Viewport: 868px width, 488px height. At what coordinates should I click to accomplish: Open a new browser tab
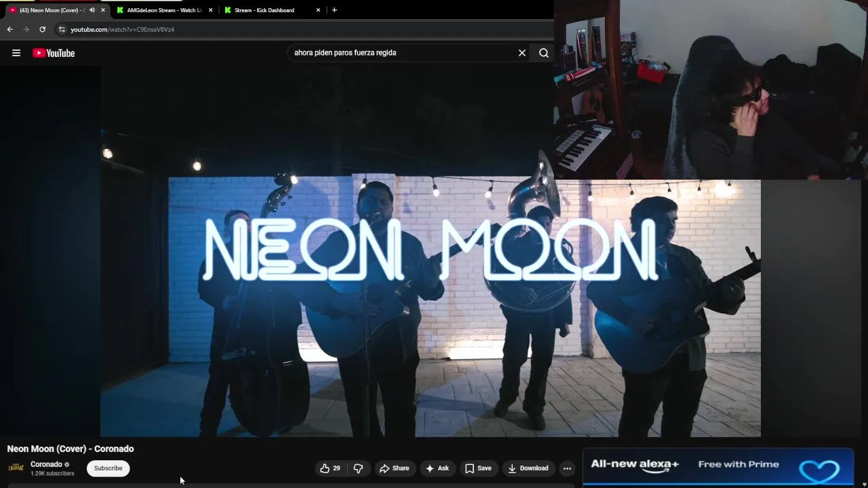coord(334,10)
